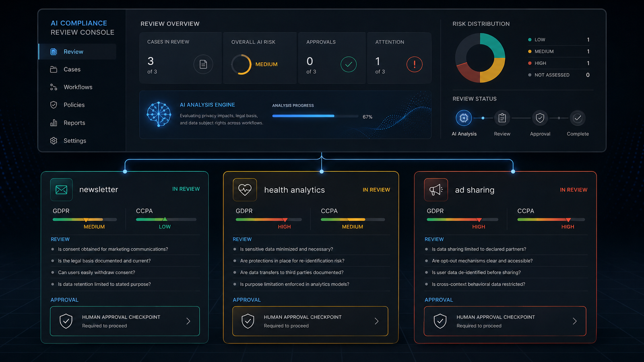Select the Review clipboard step icon
Viewport: 644px width, 362px height.
point(502,118)
